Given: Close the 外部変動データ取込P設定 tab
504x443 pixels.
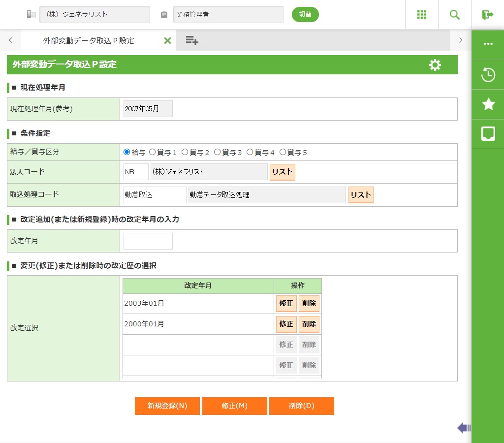Looking at the screenshot, I should click(167, 41).
